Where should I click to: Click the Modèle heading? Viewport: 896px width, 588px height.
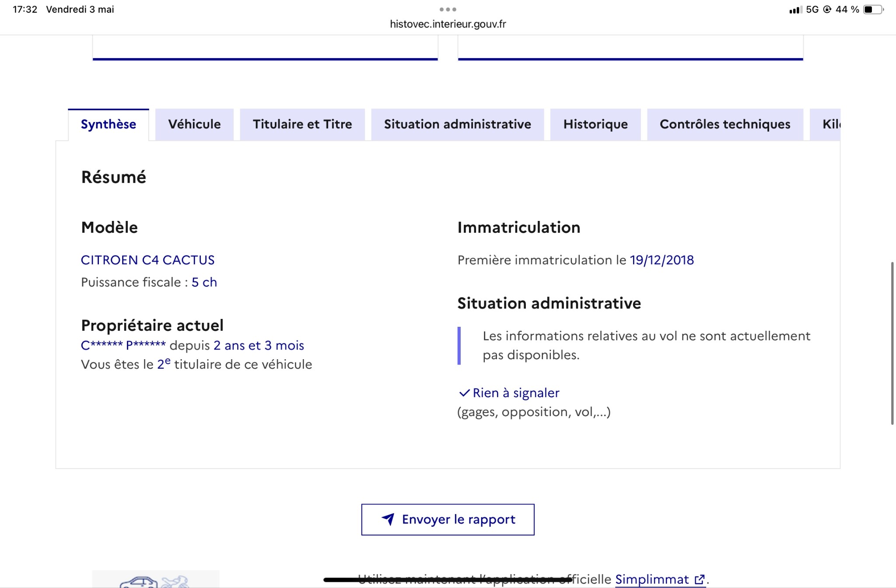[x=109, y=227]
